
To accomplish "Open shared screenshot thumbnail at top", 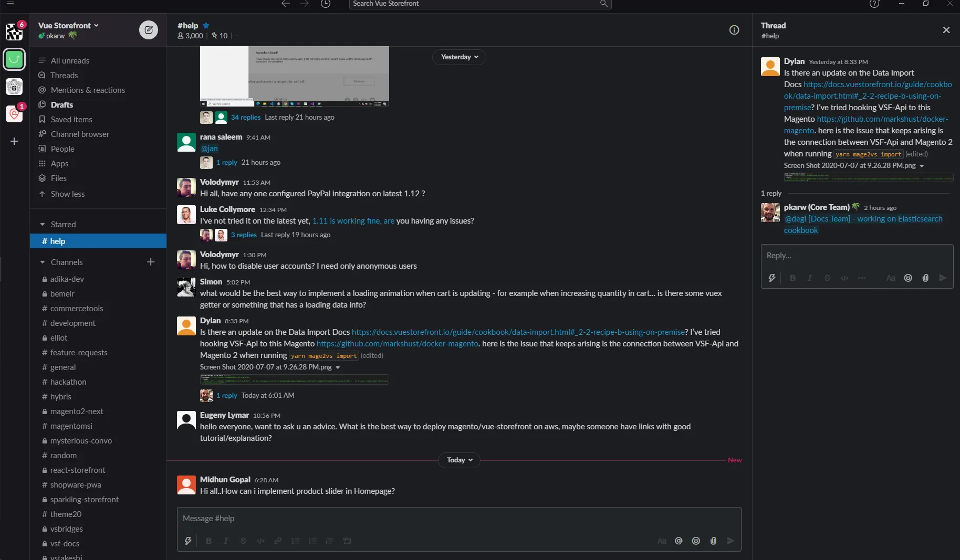I will tap(294, 76).
